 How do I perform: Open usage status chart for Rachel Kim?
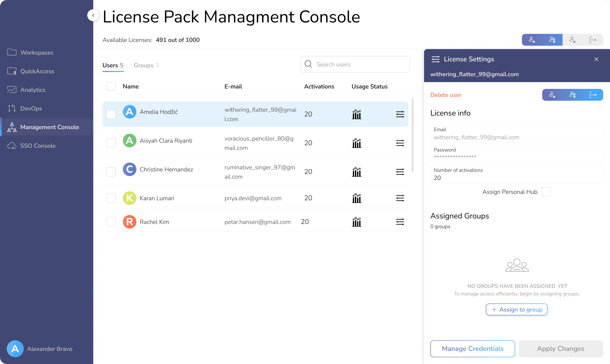[x=357, y=222]
